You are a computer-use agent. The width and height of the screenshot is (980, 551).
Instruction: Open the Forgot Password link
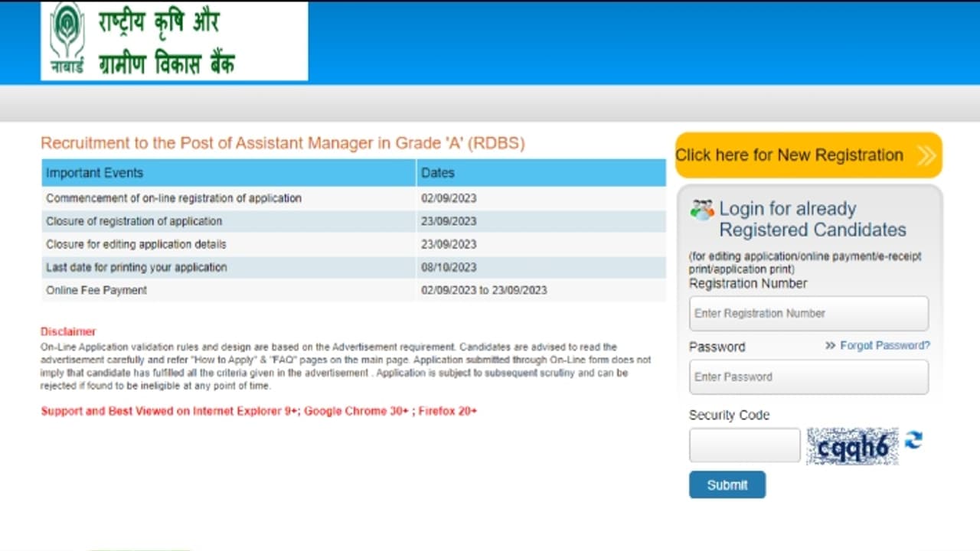coord(886,345)
